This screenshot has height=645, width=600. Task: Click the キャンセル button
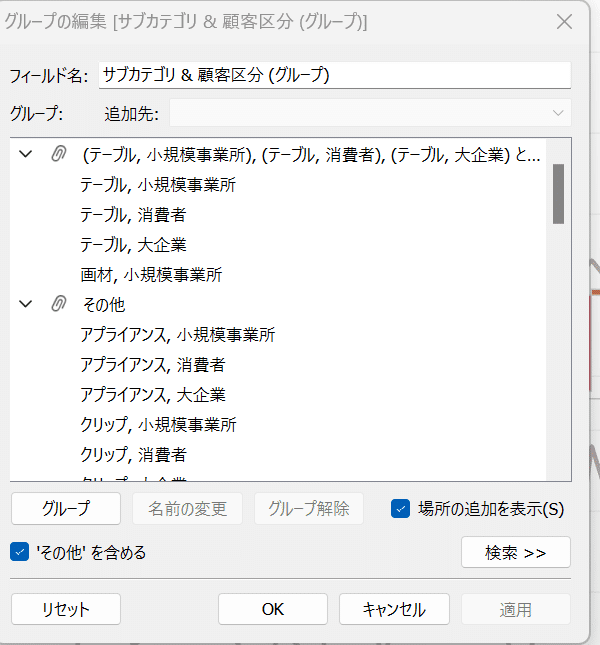[x=394, y=609]
